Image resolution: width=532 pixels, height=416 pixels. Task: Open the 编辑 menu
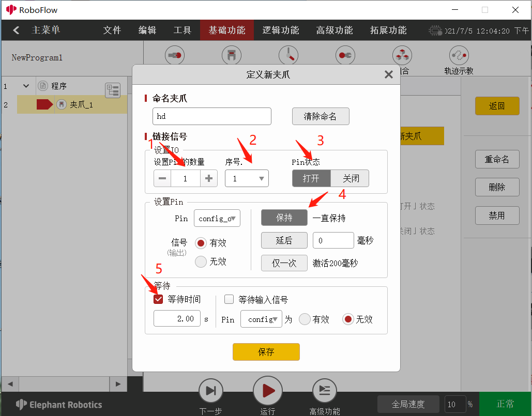(147, 30)
